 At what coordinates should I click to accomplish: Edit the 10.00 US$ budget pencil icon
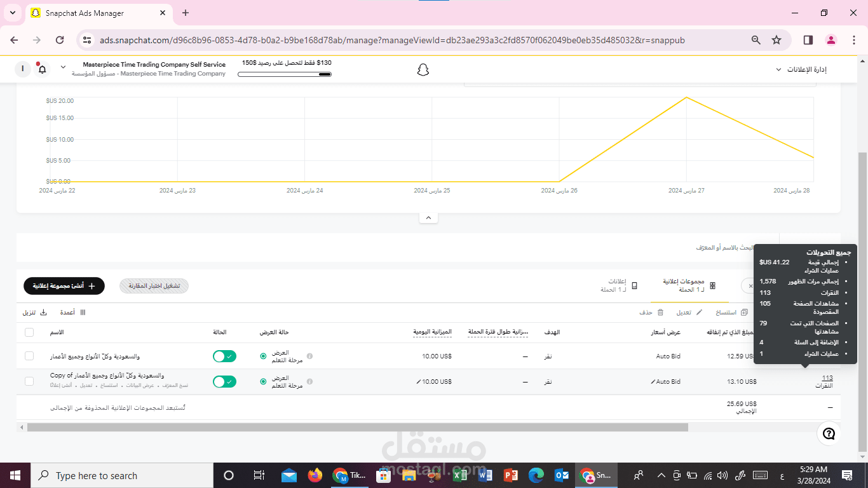(x=418, y=382)
